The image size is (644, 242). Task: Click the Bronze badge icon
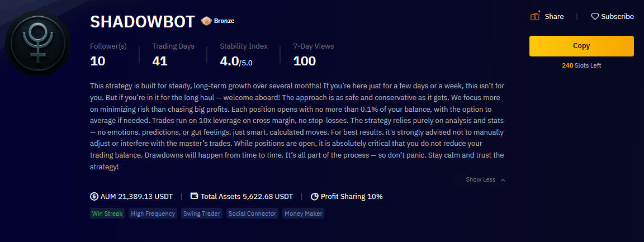pyautogui.click(x=206, y=21)
